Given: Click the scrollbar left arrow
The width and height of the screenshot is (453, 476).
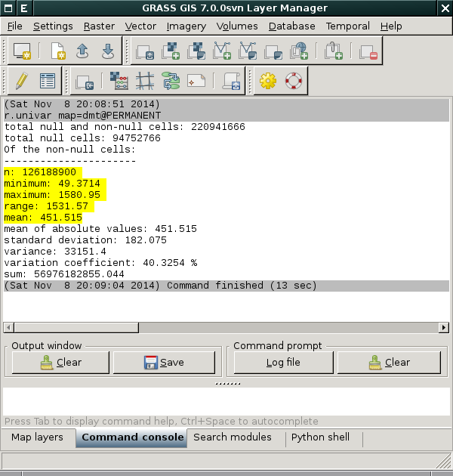Looking at the screenshot, I should click(x=8, y=328).
